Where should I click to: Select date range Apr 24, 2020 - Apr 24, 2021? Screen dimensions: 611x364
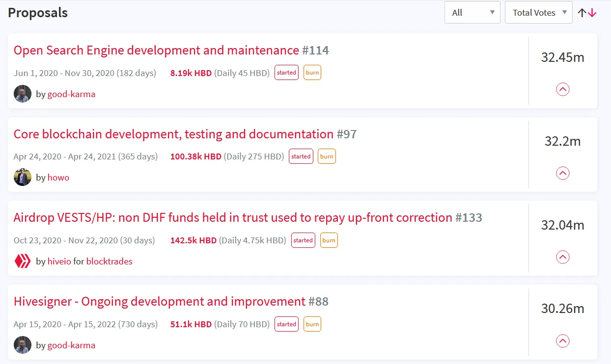(65, 157)
